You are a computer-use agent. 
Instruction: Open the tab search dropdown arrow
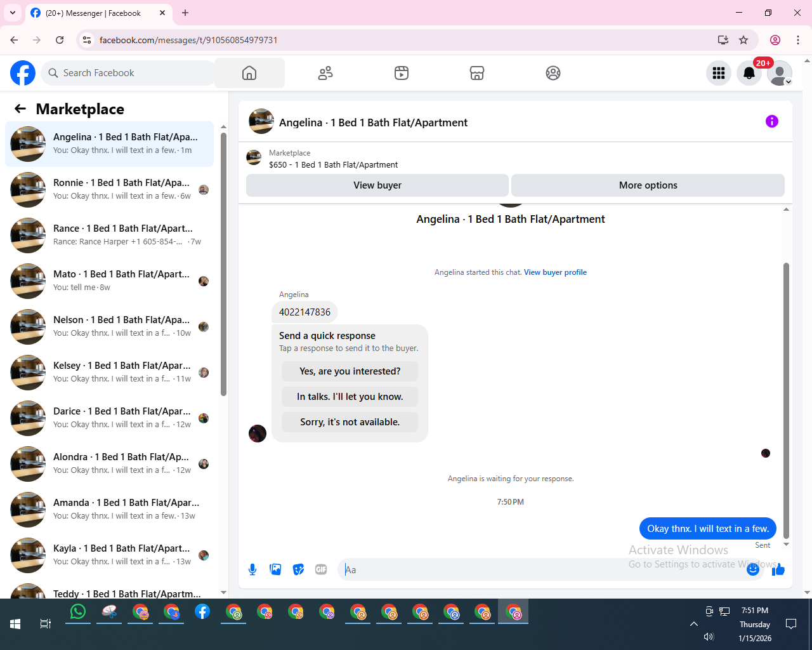(x=13, y=13)
